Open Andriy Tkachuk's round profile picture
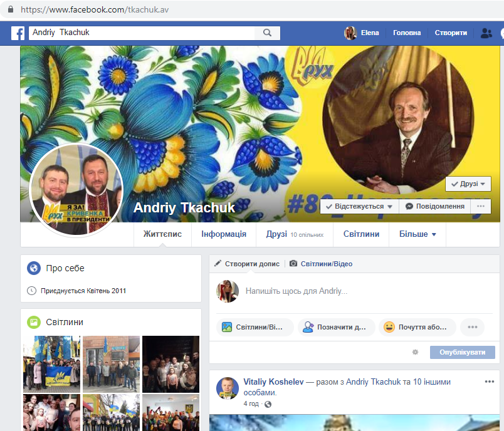This screenshot has width=504, height=431. [76, 190]
